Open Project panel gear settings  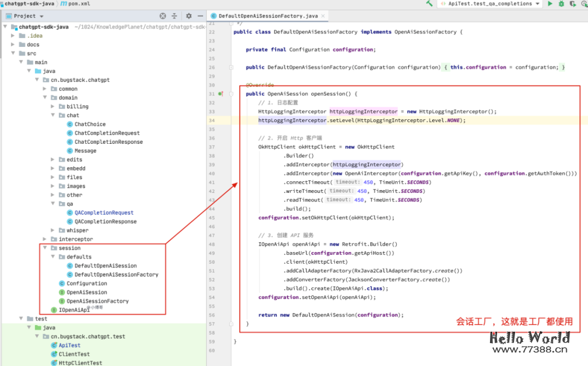click(x=188, y=16)
